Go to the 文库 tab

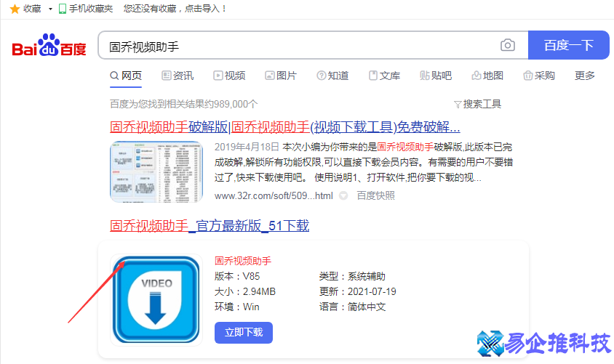[384, 76]
